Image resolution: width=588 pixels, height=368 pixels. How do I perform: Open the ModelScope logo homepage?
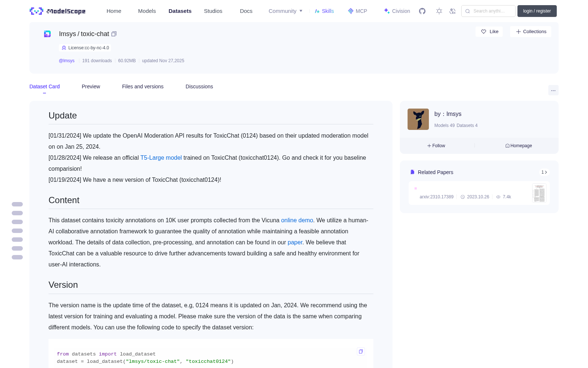point(58,11)
